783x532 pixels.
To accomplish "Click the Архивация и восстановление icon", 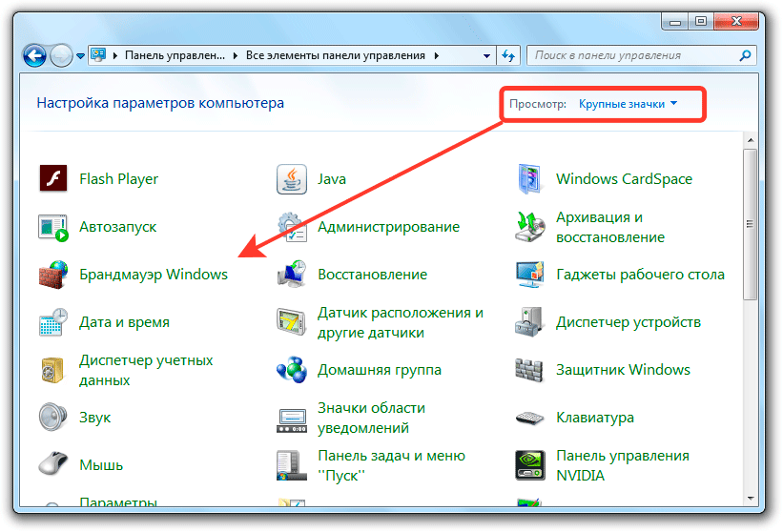I will (x=530, y=227).
